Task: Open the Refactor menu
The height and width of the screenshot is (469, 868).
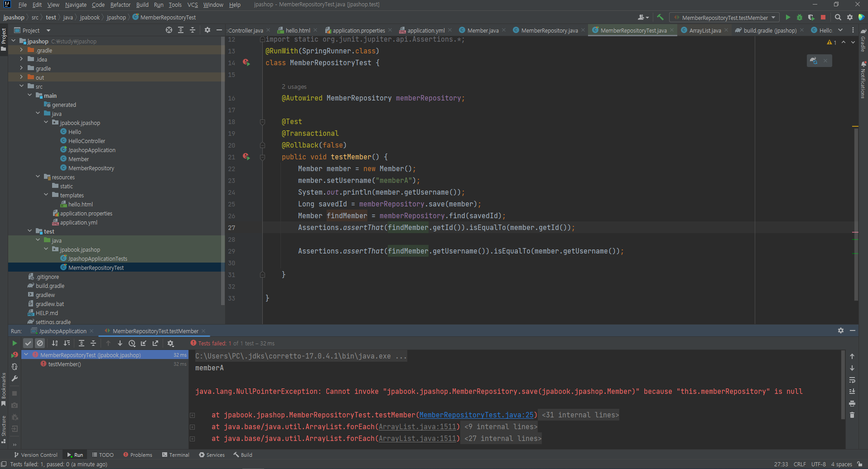Action: click(x=120, y=5)
